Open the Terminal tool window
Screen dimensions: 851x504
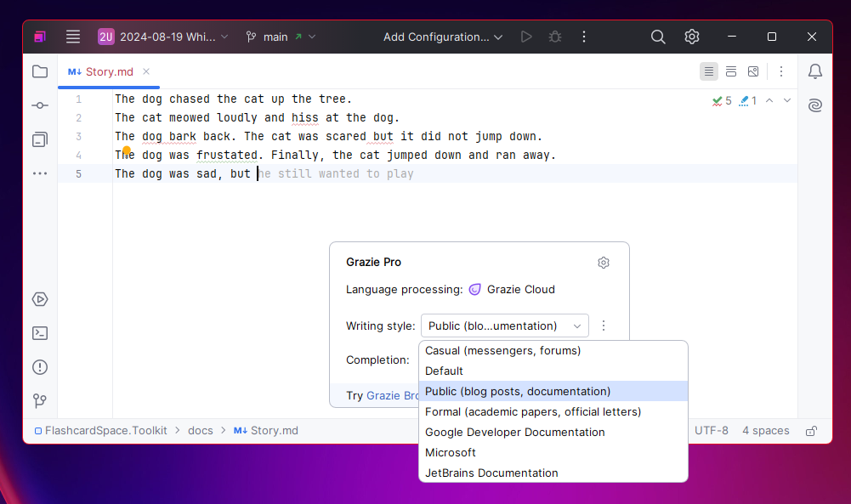(x=40, y=333)
